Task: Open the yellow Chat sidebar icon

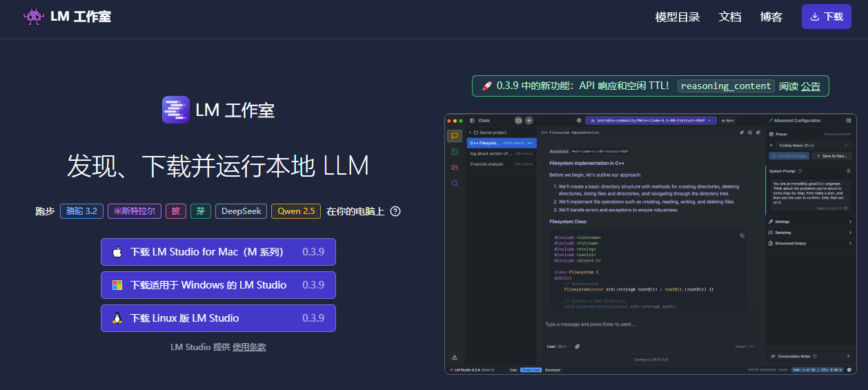Action: (x=455, y=136)
